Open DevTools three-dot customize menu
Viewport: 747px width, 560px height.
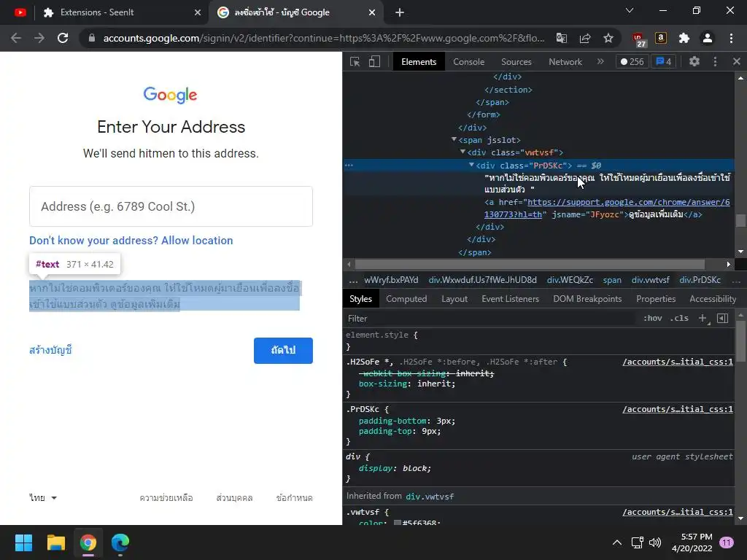715,61
